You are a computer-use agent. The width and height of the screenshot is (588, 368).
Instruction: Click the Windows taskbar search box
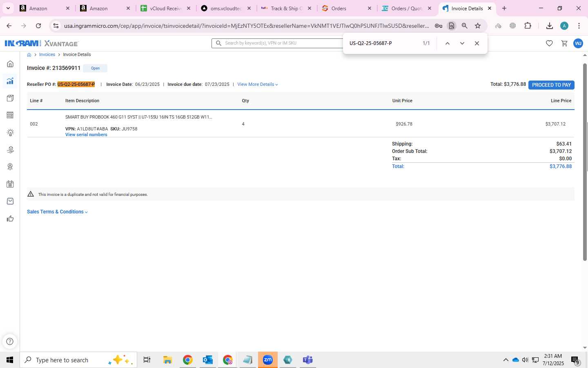78,360
